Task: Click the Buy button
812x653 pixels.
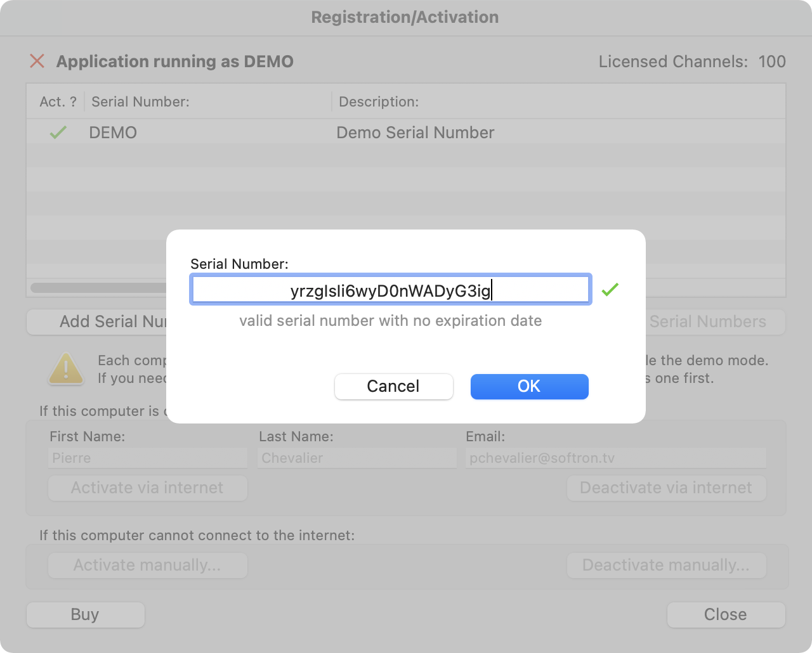Action: (86, 614)
